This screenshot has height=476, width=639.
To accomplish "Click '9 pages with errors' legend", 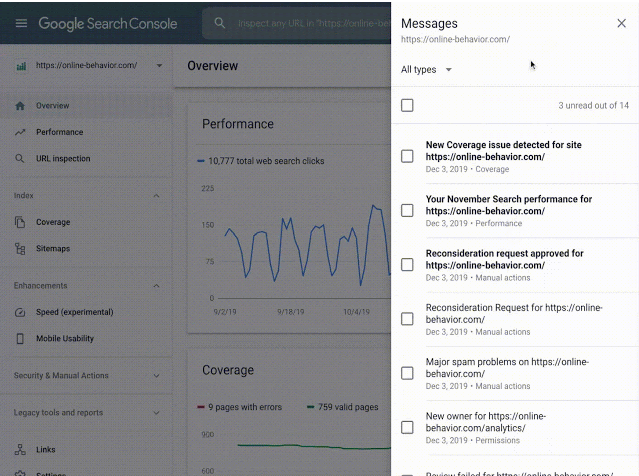I will click(240, 407).
